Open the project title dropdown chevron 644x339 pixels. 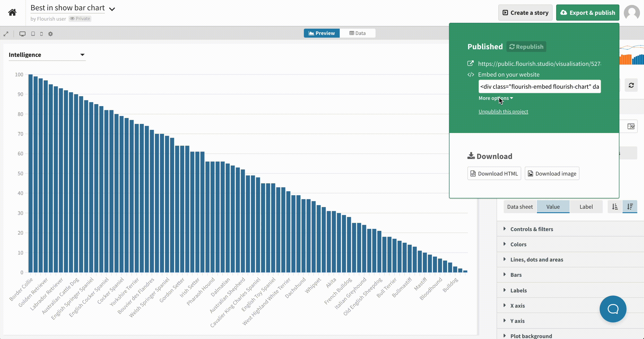tap(112, 9)
